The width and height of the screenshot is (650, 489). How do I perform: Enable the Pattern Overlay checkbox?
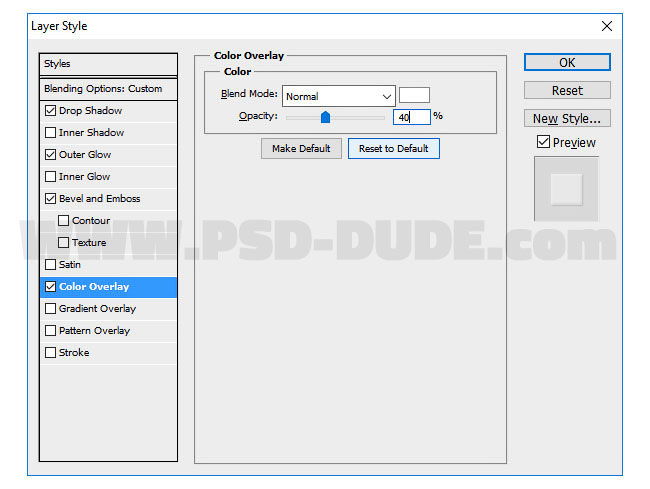tap(50, 330)
